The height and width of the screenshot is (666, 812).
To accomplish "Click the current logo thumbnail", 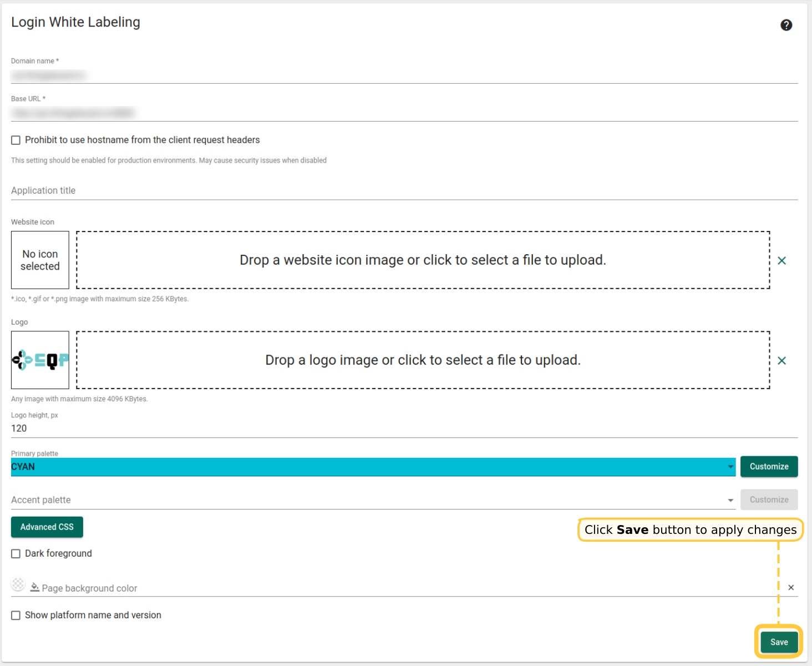I will pyautogui.click(x=40, y=360).
